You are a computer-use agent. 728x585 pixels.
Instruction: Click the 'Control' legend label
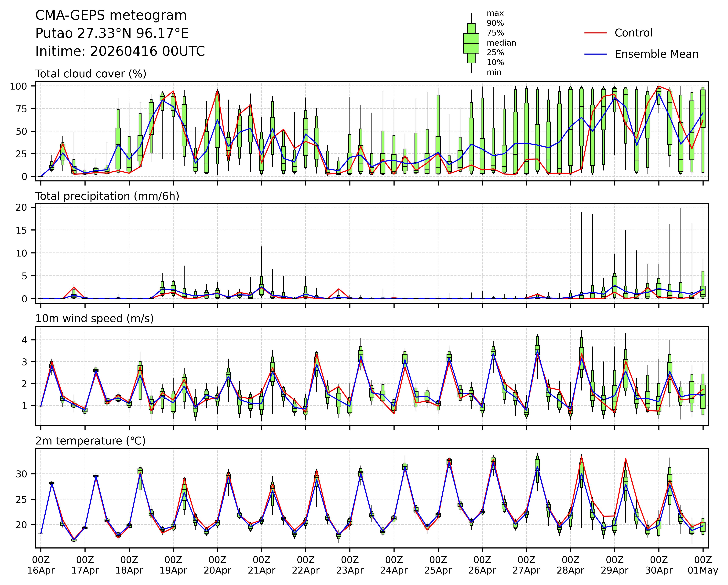click(633, 33)
